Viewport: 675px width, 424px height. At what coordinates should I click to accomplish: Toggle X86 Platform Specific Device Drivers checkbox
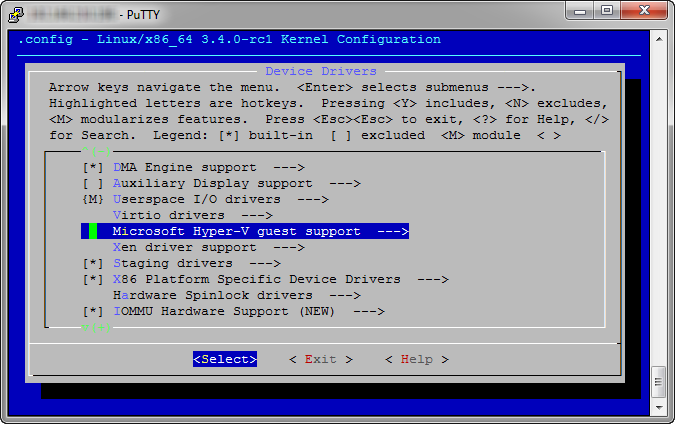coord(93,280)
